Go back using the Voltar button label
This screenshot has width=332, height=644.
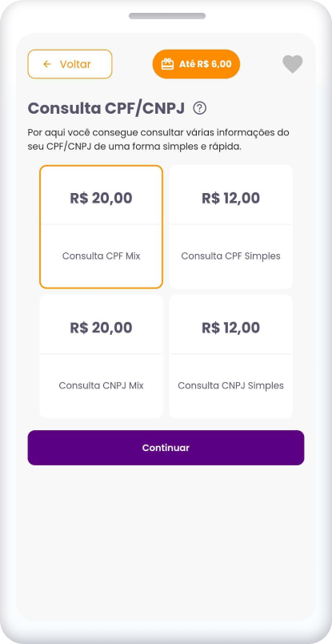(x=75, y=64)
